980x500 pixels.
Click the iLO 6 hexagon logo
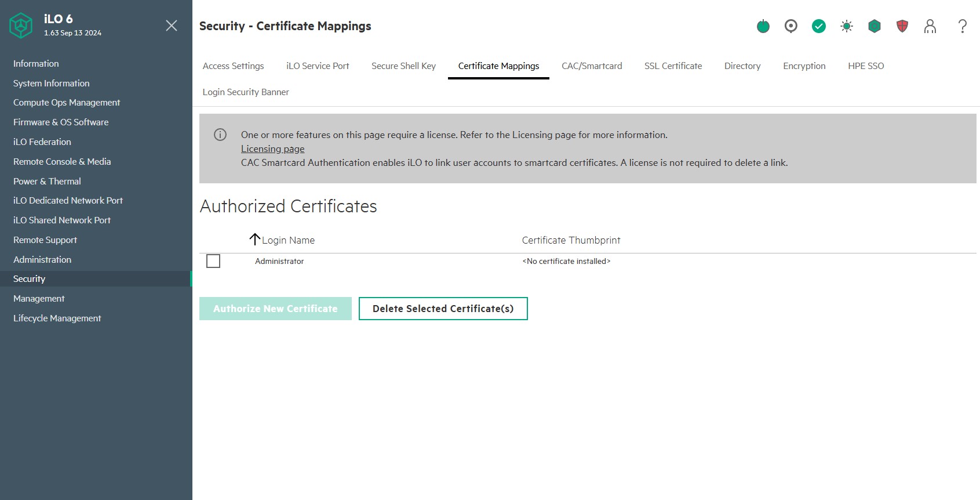(x=21, y=26)
